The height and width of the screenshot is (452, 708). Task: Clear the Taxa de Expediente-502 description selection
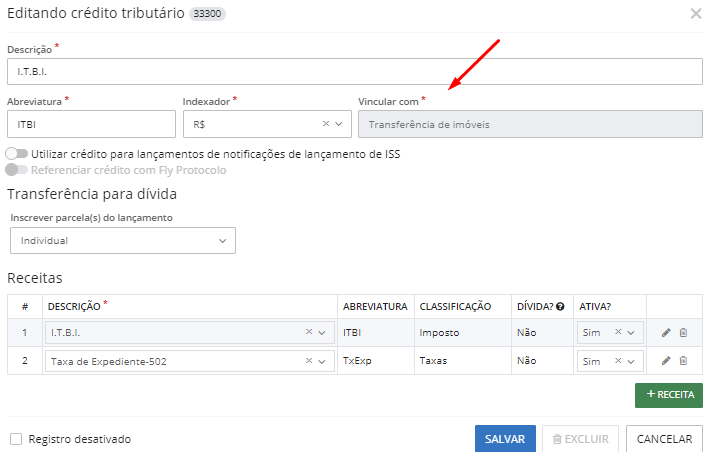309,361
